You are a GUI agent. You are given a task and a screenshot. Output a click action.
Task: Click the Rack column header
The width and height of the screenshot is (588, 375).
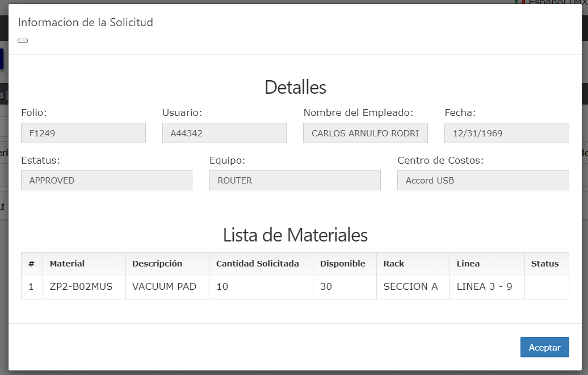tap(394, 264)
